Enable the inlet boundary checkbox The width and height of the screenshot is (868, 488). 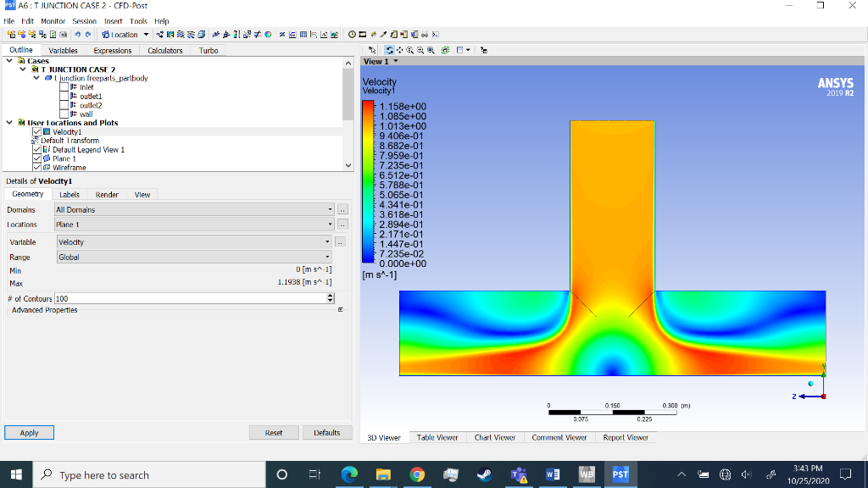point(64,87)
